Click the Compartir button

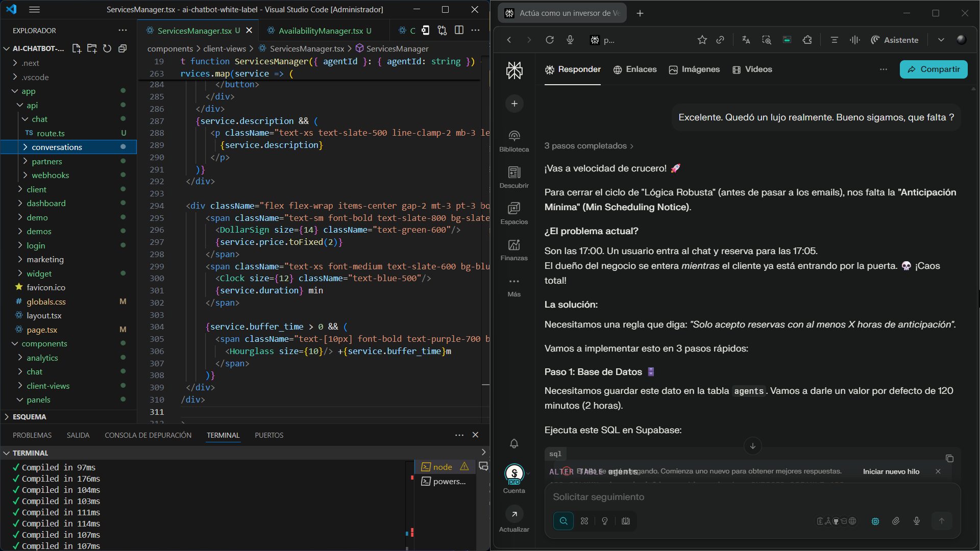click(934, 69)
